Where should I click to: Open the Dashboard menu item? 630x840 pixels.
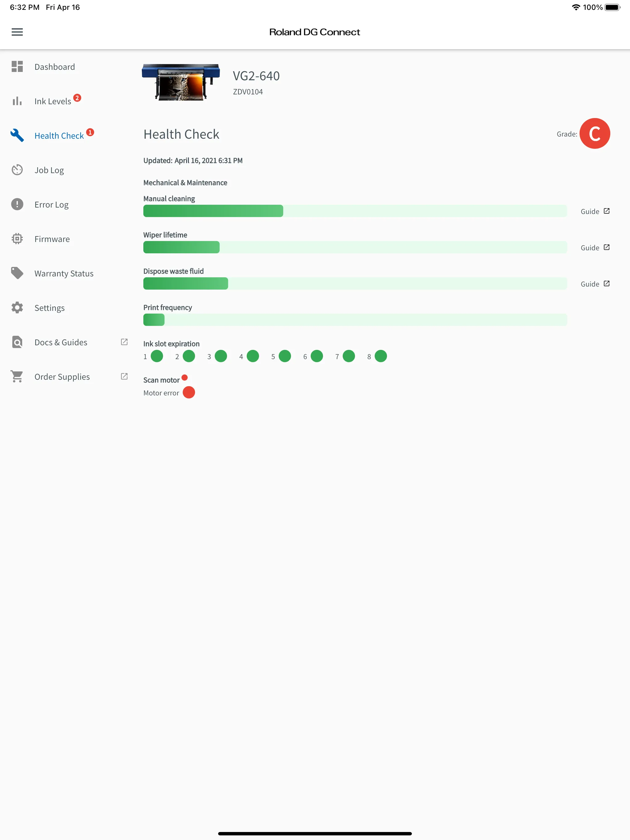click(55, 67)
